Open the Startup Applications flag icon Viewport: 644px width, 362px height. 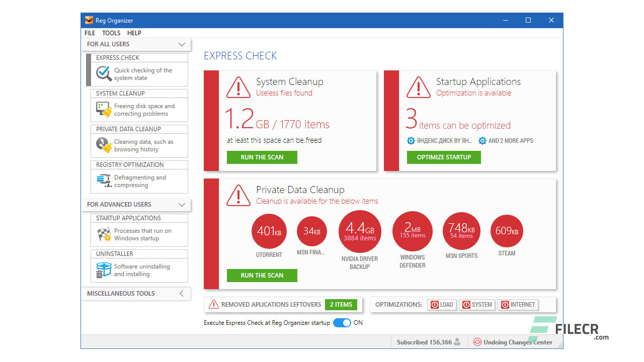tap(104, 234)
